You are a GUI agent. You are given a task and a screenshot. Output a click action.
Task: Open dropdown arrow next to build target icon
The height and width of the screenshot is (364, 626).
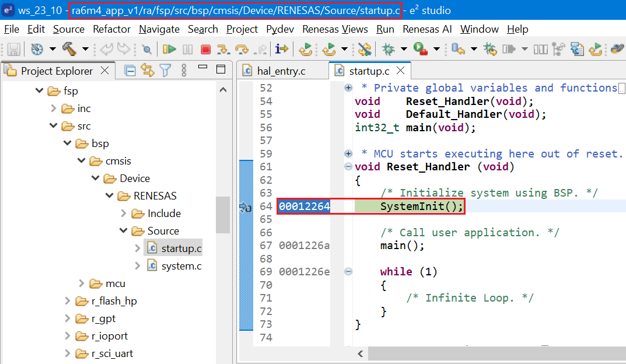(x=53, y=50)
